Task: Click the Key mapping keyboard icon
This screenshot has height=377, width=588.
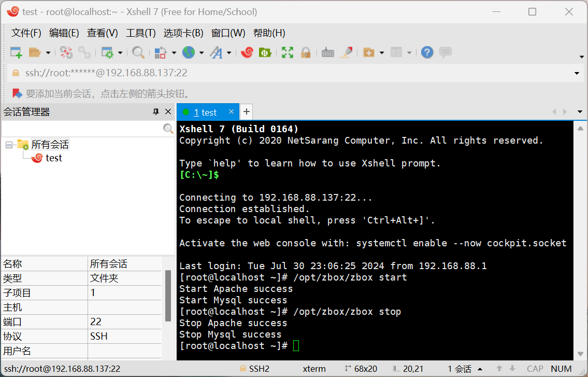Action: click(328, 52)
